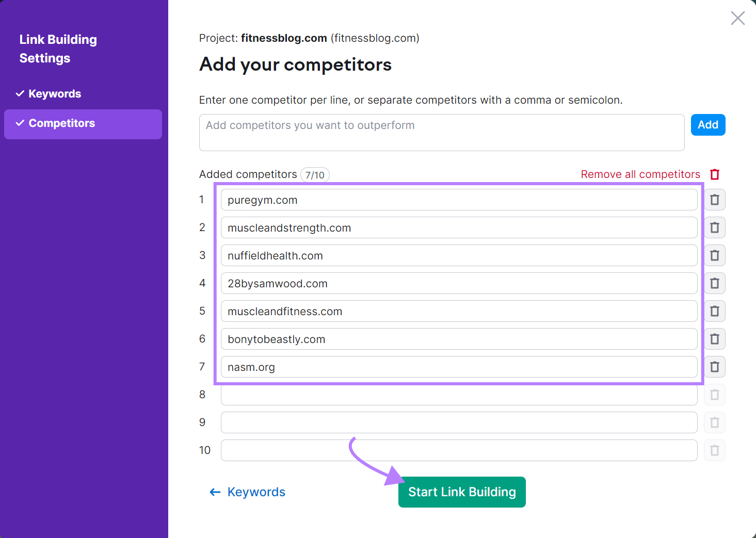The height and width of the screenshot is (538, 756).
Task: Click Start Link Building button
Action: [462, 492]
